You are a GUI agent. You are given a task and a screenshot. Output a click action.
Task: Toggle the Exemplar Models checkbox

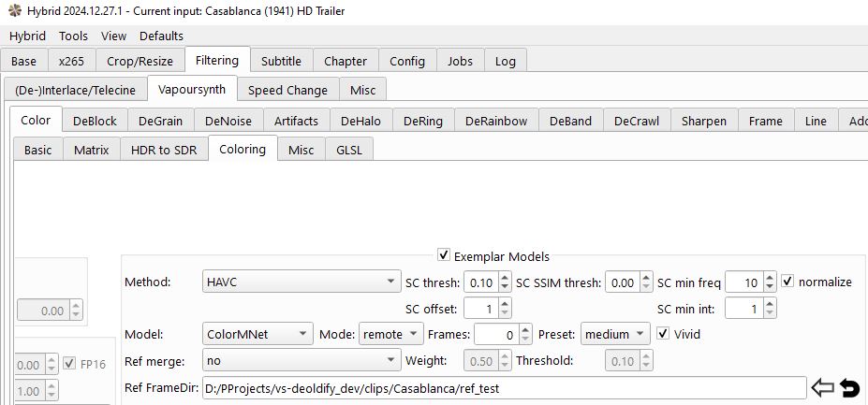coord(444,256)
